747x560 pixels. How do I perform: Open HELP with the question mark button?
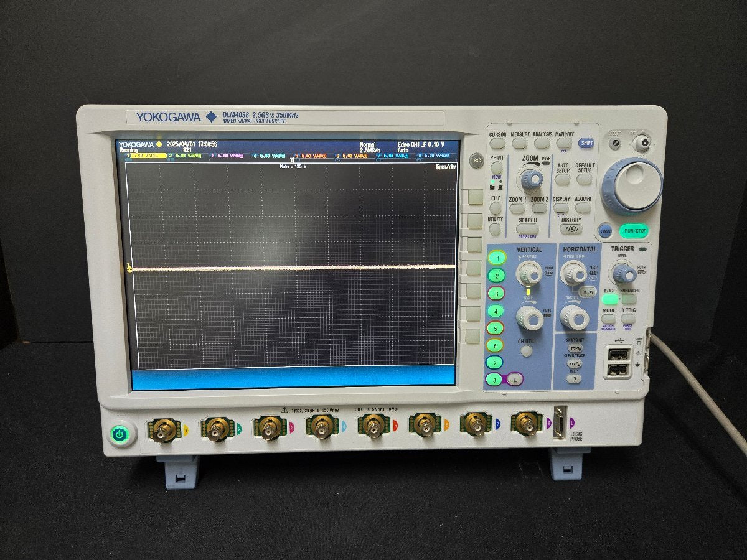[x=574, y=378]
